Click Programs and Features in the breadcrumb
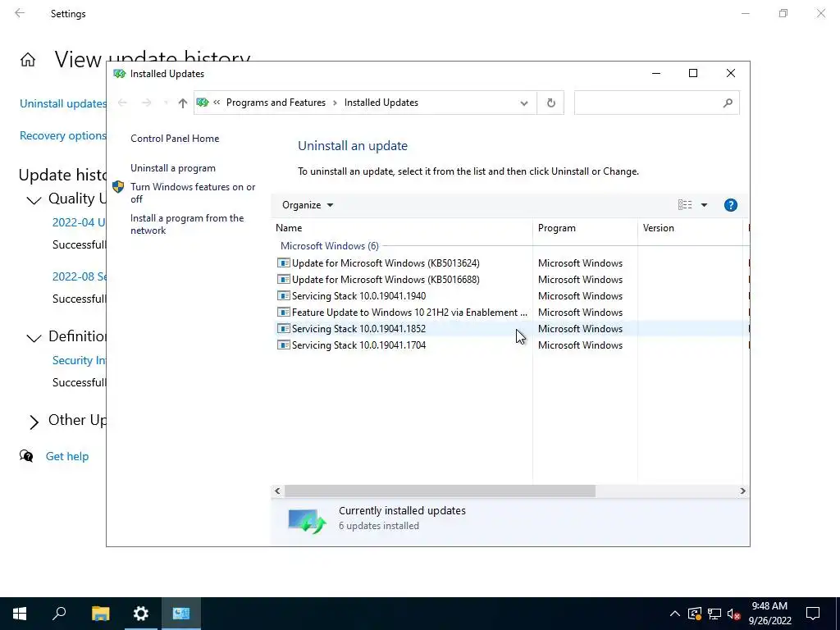Screen dimensions: 840x630 click(276, 103)
